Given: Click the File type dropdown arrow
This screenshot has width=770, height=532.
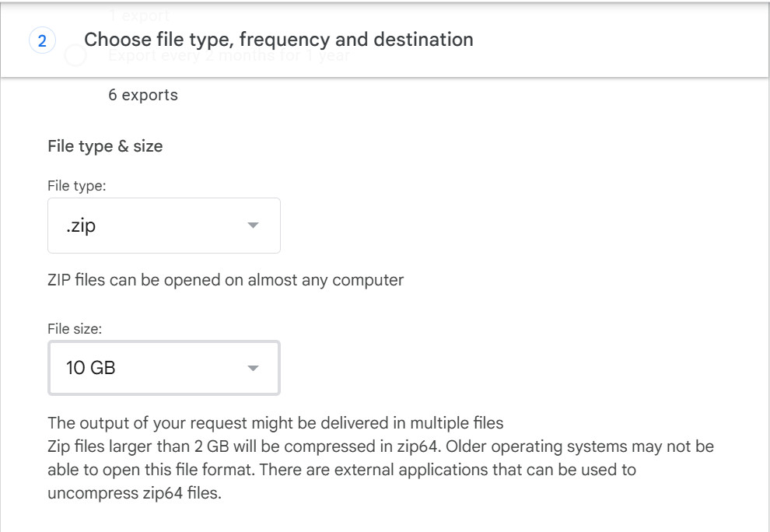Looking at the screenshot, I should pyautogui.click(x=253, y=226).
